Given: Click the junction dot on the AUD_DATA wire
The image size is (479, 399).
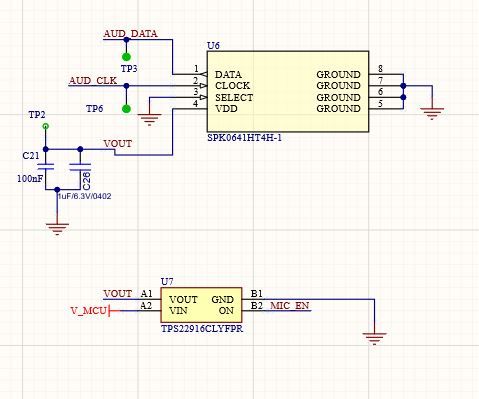Looking at the screenshot, I should tap(126, 40).
